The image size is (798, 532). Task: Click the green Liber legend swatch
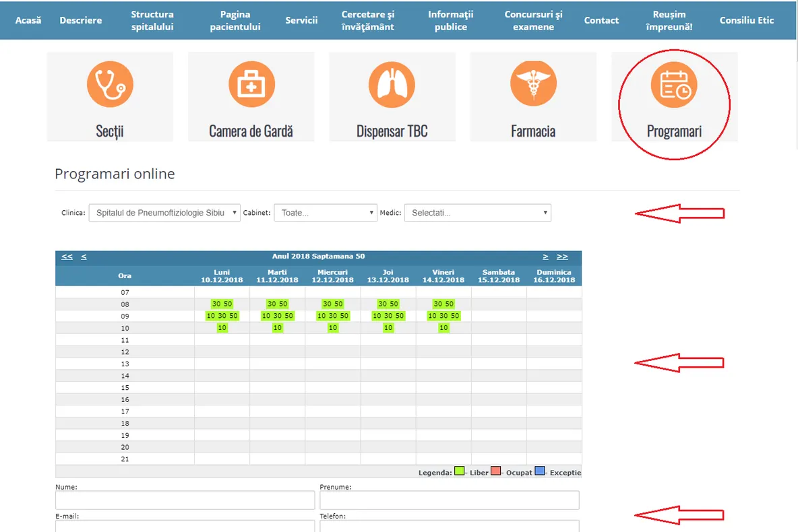click(x=459, y=471)
